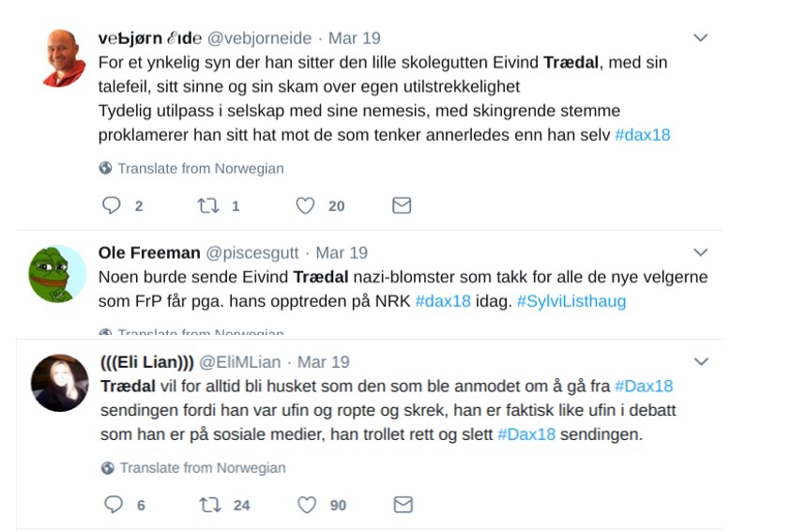Translate vebjørn eide tweet from Norwegian

200,169
